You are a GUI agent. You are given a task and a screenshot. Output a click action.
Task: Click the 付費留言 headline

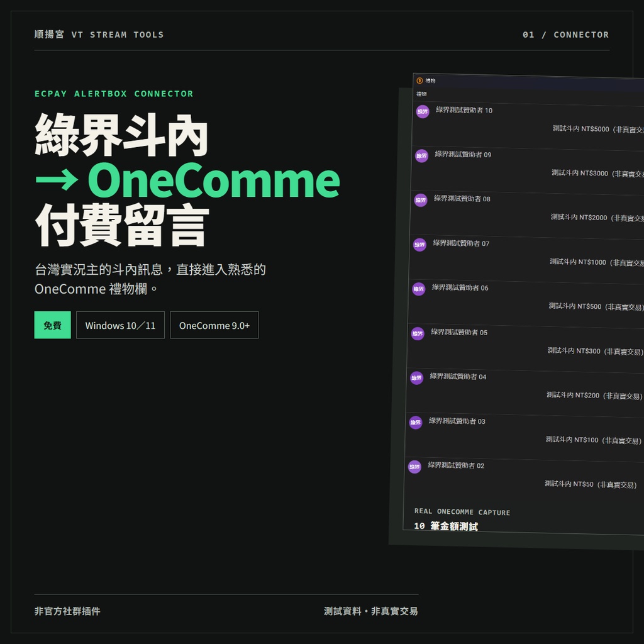coord(122,225)
